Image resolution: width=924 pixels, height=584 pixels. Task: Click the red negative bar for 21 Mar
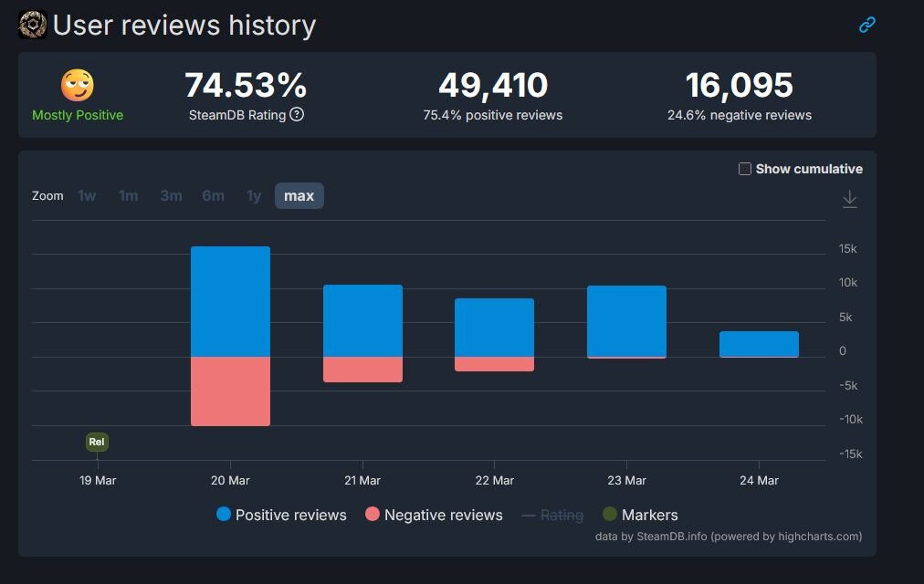tap(362, 370)
